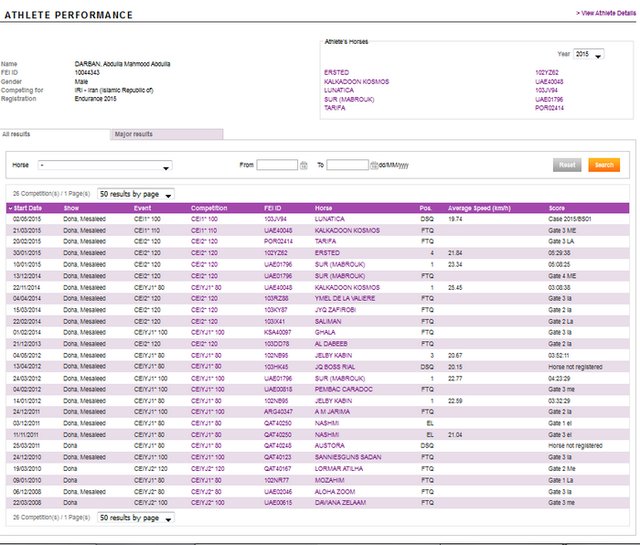Viewport: 640px width, 545px height.
Task: Open SALIMAN horse link
Action: pos(328,322)
